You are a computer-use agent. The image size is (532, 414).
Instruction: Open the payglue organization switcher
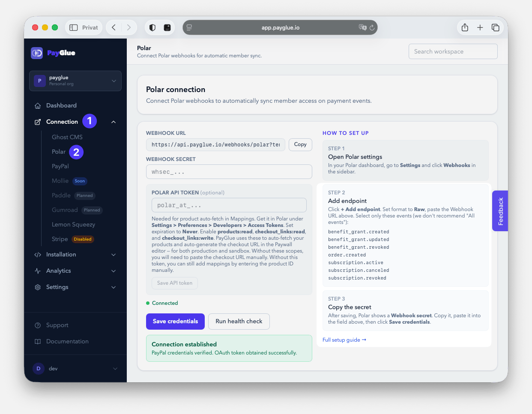pos(75,81)
